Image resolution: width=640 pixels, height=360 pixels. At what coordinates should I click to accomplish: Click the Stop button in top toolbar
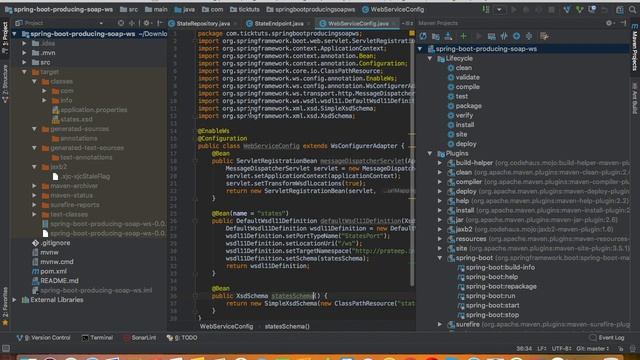click(x=551, y=9)
